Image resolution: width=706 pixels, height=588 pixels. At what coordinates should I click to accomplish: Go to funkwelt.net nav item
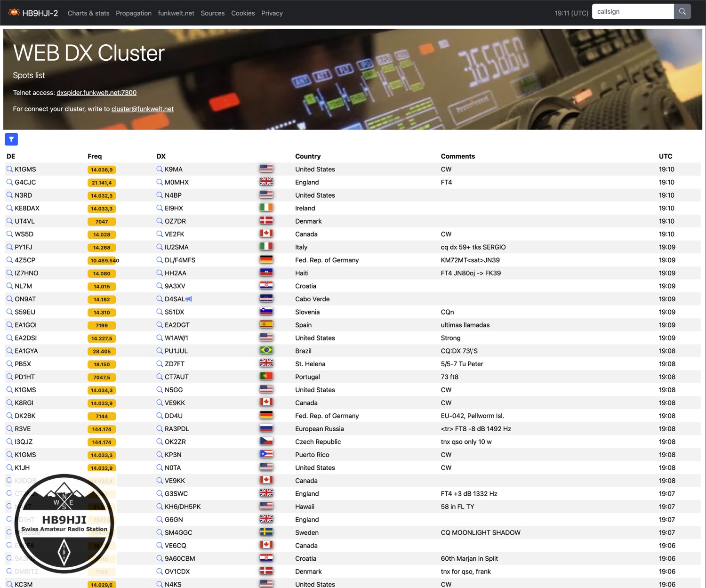point(176,13)
